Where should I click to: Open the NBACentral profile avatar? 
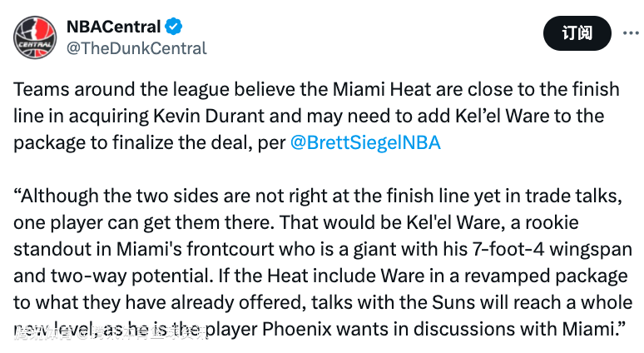[35, 37]
